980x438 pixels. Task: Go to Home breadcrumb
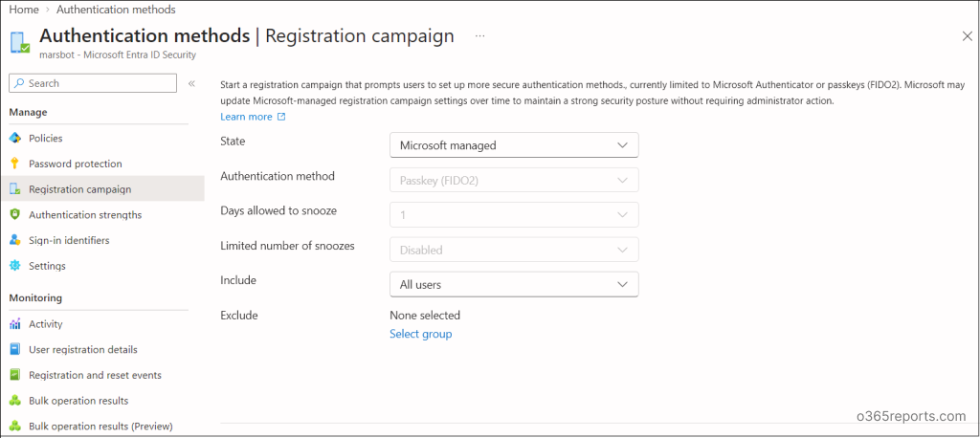24,10
